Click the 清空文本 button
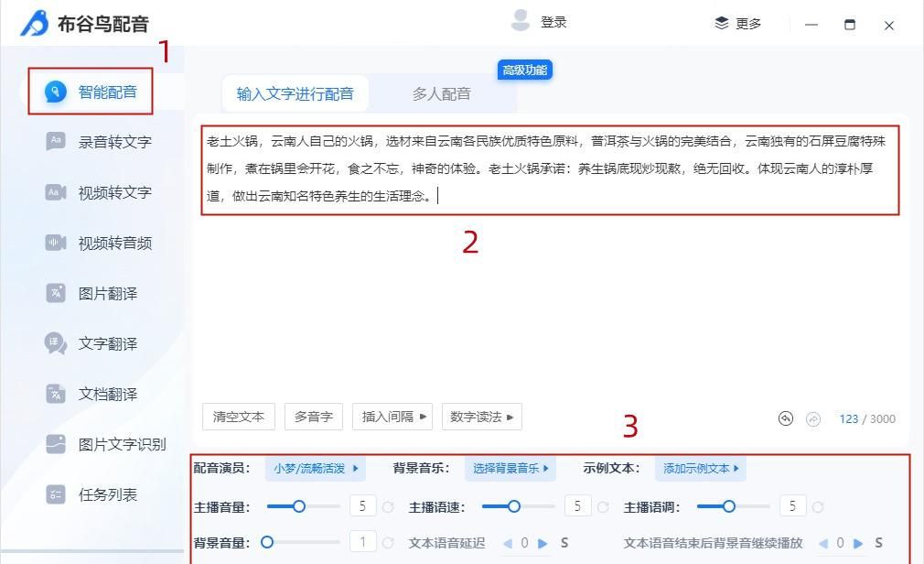924x564 pixels. (238, 417)
